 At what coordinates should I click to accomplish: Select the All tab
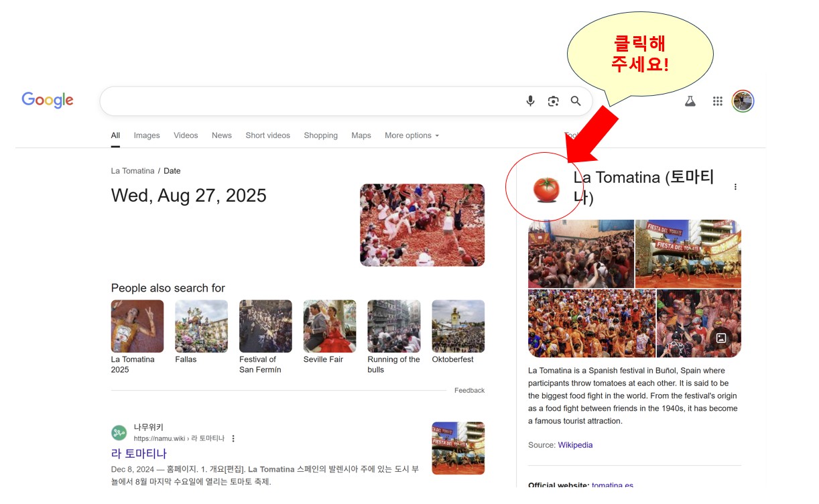115,135
